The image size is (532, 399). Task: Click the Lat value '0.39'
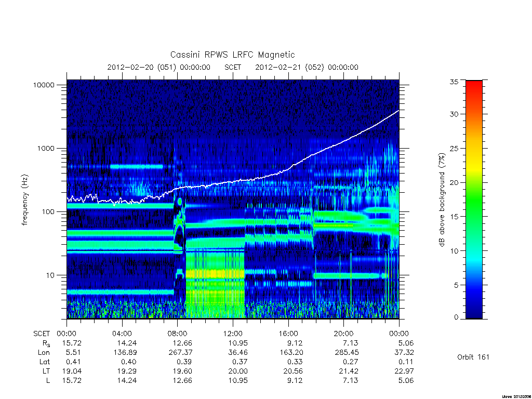tap(184, 362)
